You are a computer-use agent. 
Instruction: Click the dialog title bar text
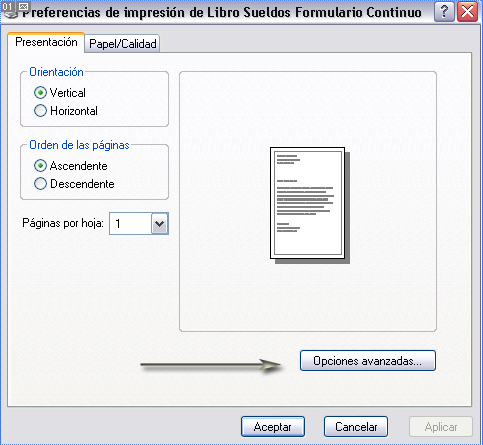pos(222,12)
